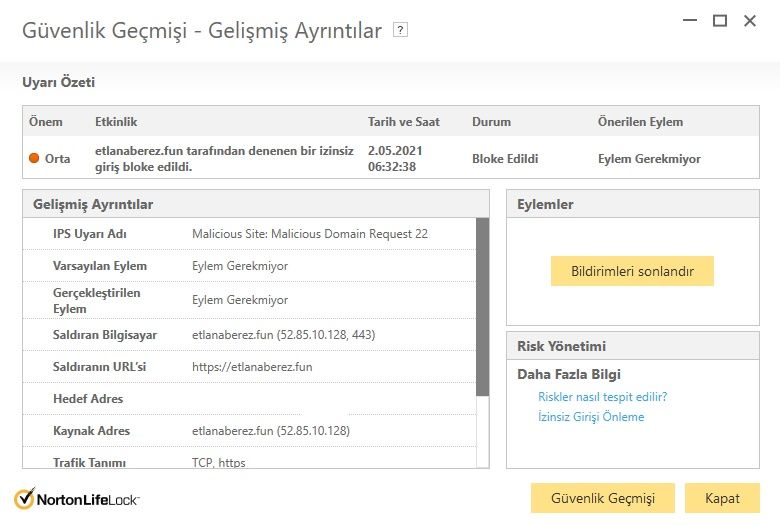The width and height of the screenshot is (780, 526).
Task: Close the window with X icon
Action: click(750, 20)
